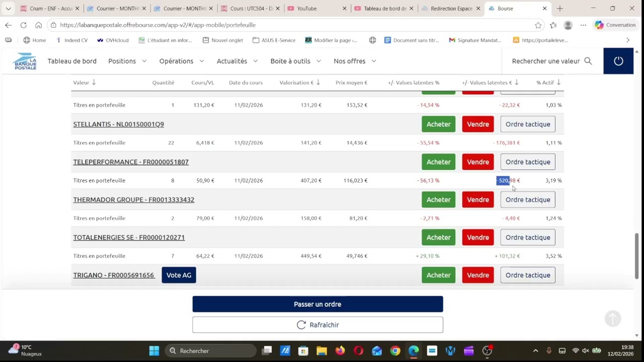Switch to Redirection Espace tab
The width and height of the screenshot is (644, 362).
point(450,9)
